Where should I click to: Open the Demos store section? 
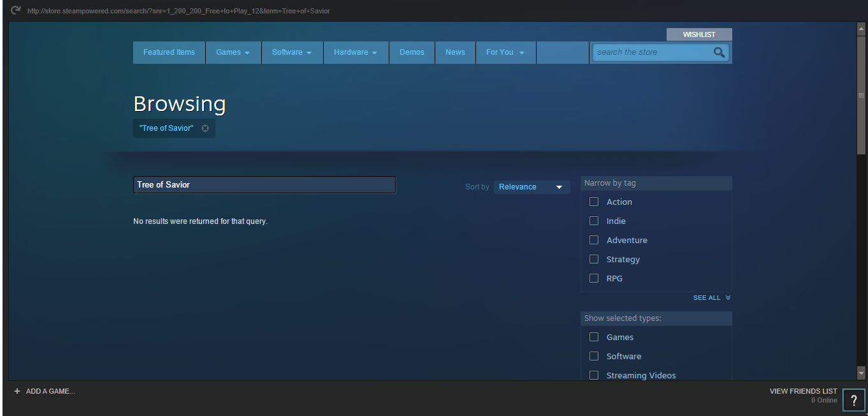(412, 52)
